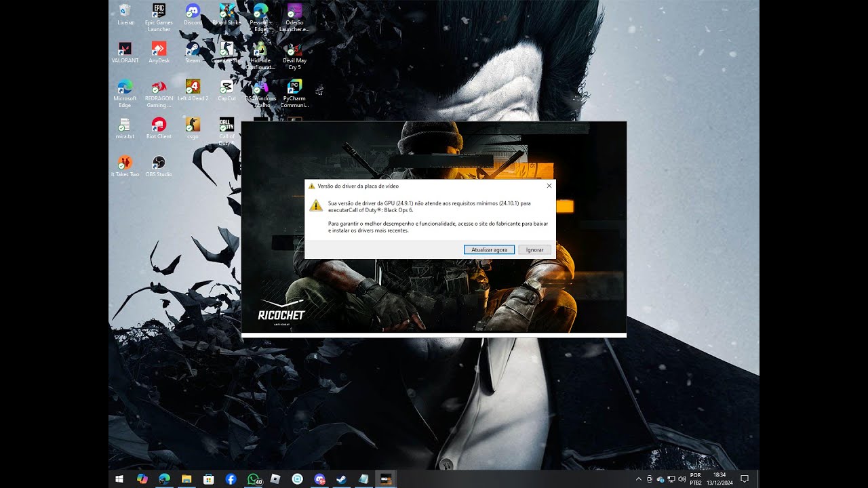Select the Call of Duty desktop icon

click(226, 131)
